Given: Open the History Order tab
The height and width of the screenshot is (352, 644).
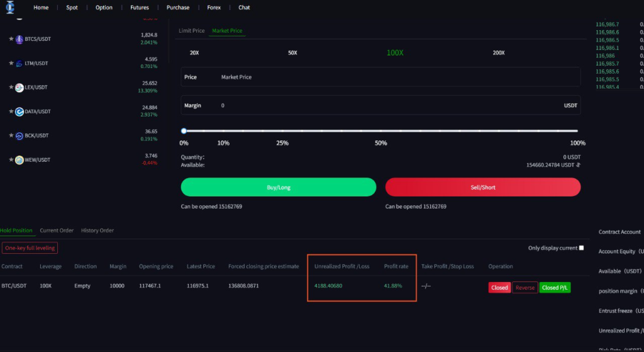Looking at the screenshot, I should click(x=97, y=230).
